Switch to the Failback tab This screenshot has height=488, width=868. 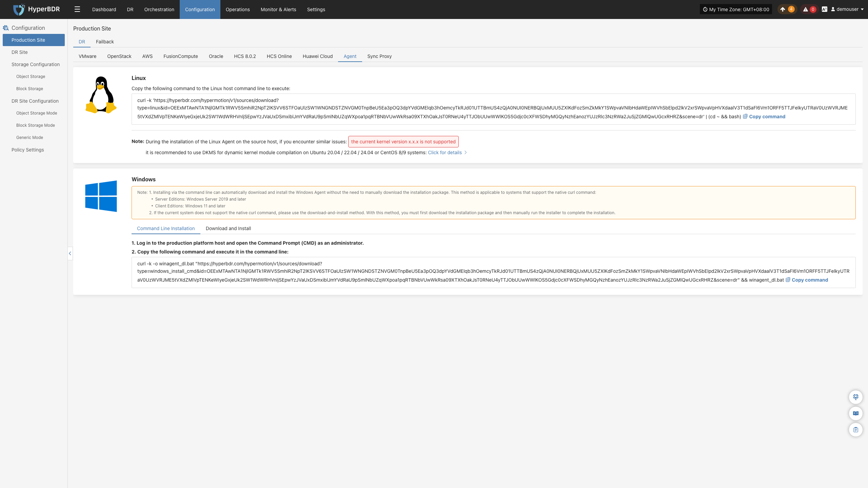105,42
